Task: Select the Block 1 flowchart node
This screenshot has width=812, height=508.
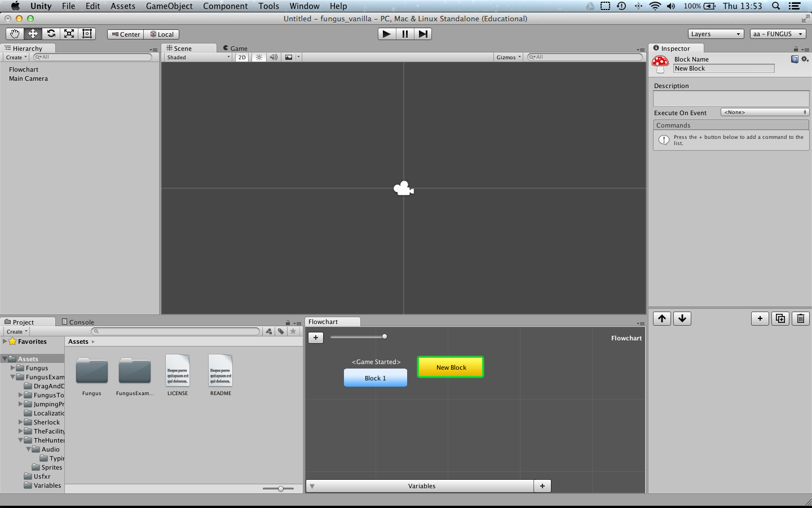Action: [x=376, y=378]
